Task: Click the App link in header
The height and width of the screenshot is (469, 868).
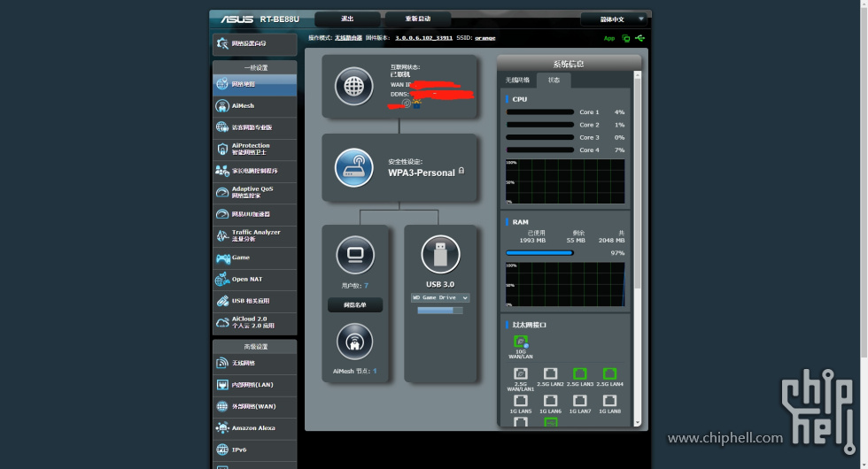Action: tap(609, 39)
